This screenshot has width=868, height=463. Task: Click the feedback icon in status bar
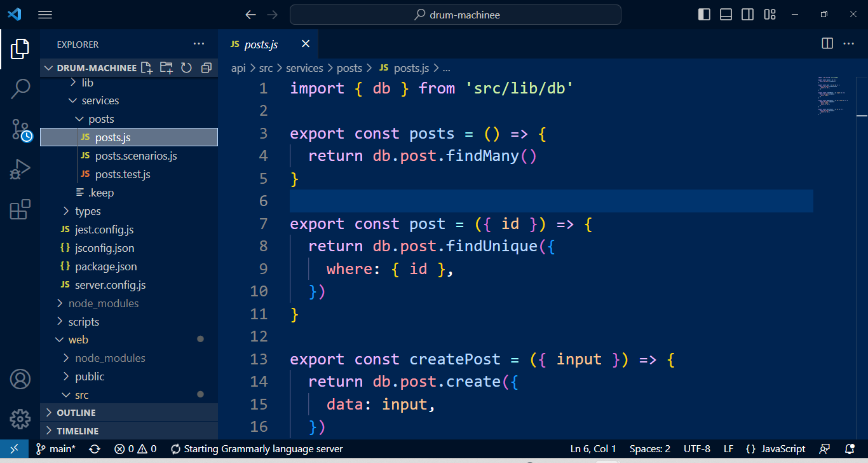825,448
